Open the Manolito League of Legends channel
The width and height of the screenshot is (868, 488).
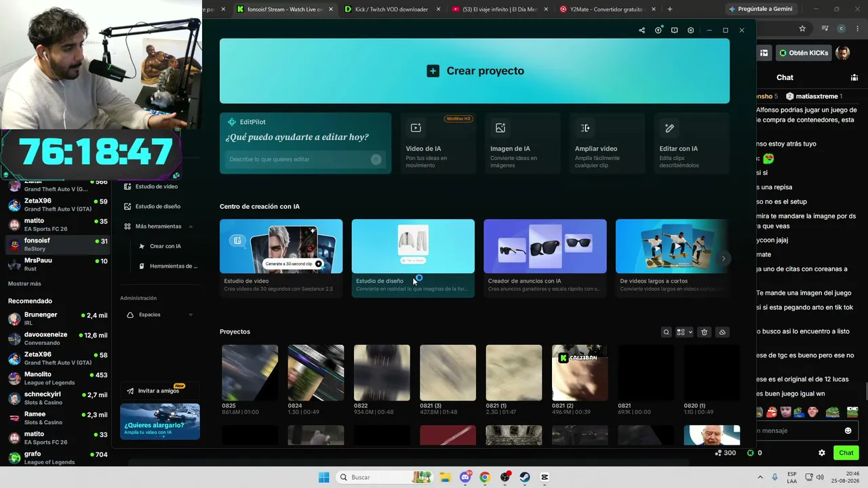pyautogui.click(x=58, y=378)
